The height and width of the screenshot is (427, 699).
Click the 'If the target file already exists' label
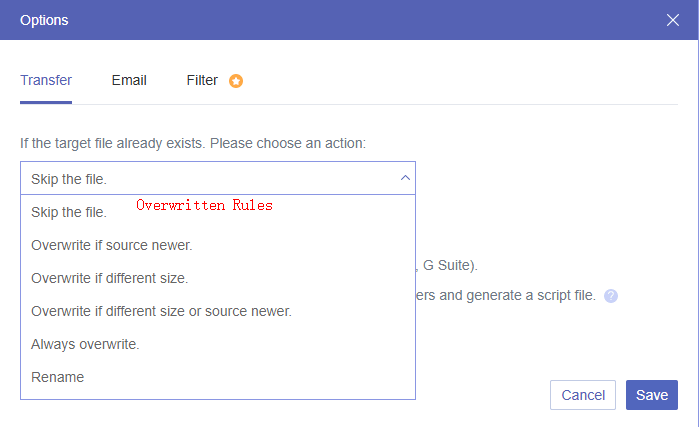pyautogui.click(x=193, y=143)
